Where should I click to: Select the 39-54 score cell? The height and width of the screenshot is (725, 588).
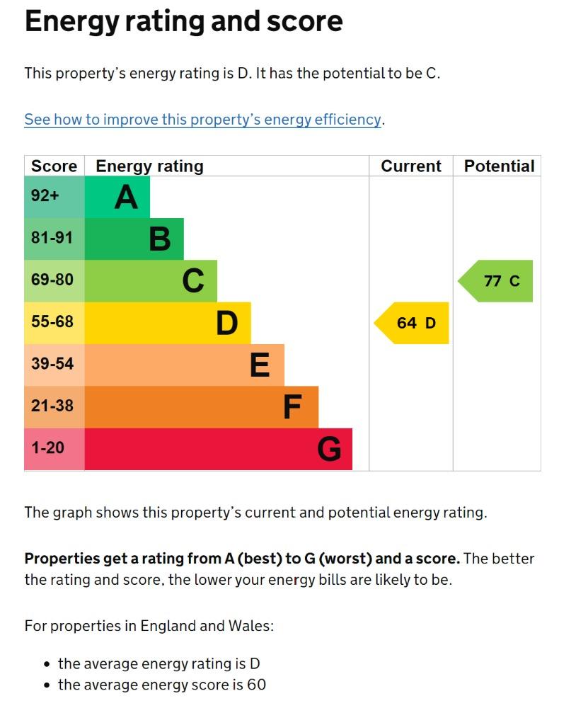click(54, 365)
